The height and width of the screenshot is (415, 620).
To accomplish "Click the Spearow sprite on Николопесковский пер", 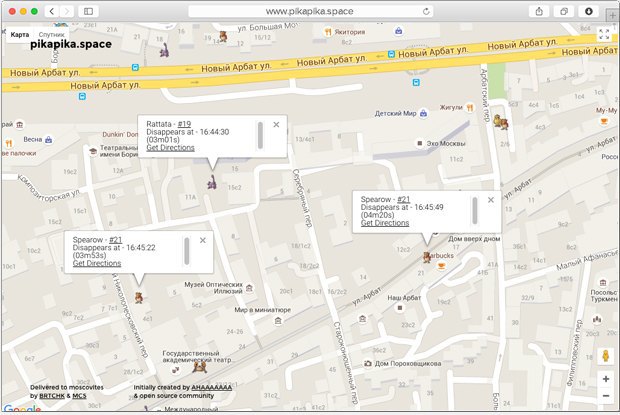I will 138,298.
